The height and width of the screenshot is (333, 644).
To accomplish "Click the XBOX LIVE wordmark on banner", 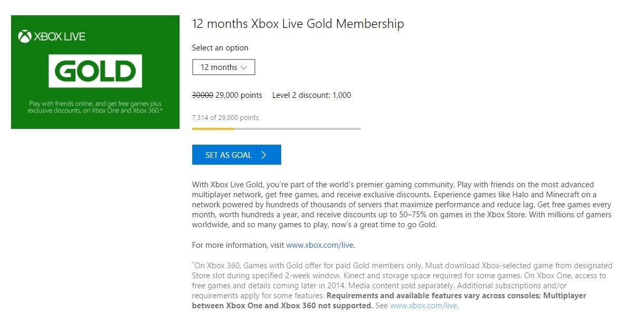I will pos(60,36).
